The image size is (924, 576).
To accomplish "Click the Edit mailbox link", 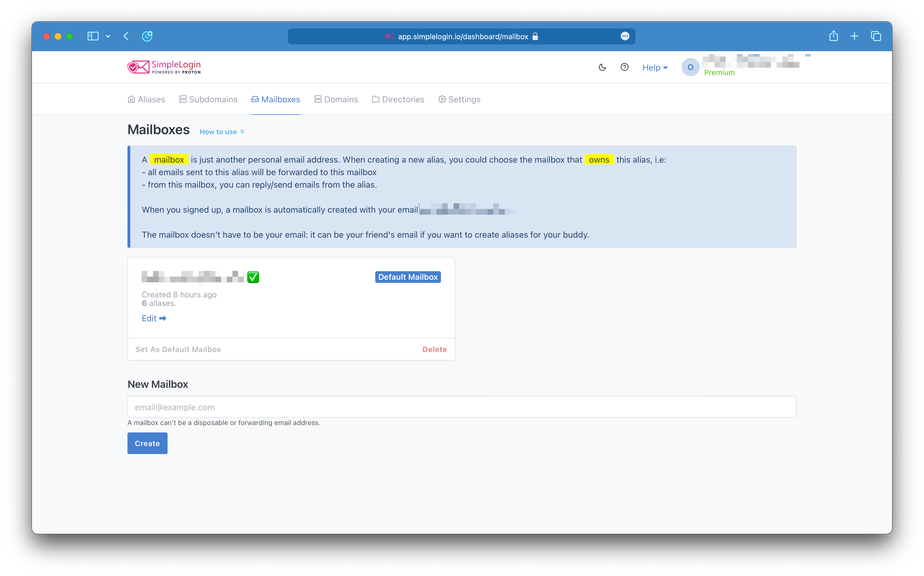I will click(154, 318).
